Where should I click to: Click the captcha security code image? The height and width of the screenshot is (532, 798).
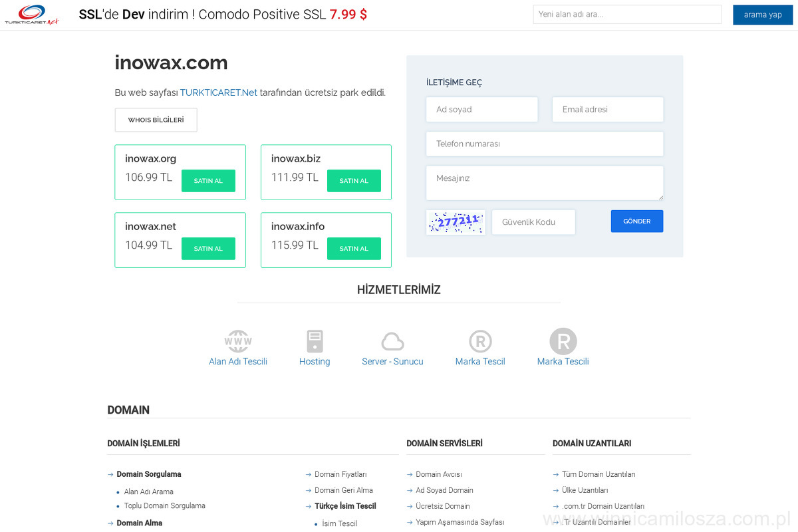(x=456, y=222)
